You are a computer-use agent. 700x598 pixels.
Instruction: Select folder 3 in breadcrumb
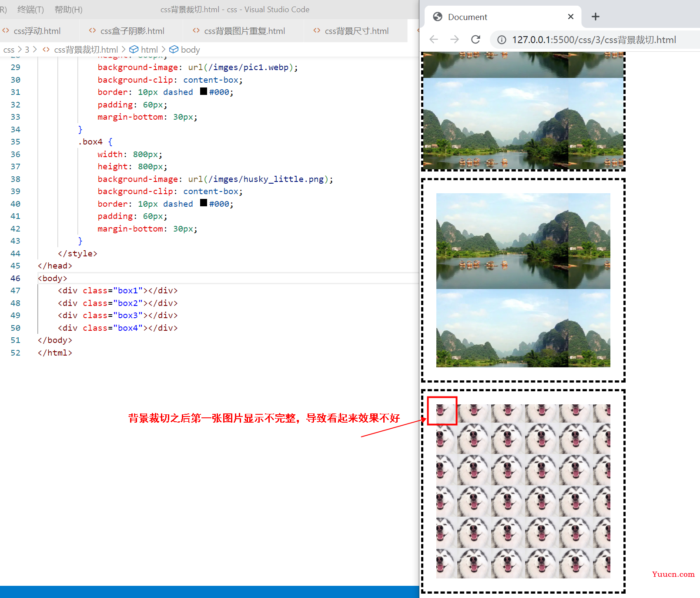[x=27, y=50]
